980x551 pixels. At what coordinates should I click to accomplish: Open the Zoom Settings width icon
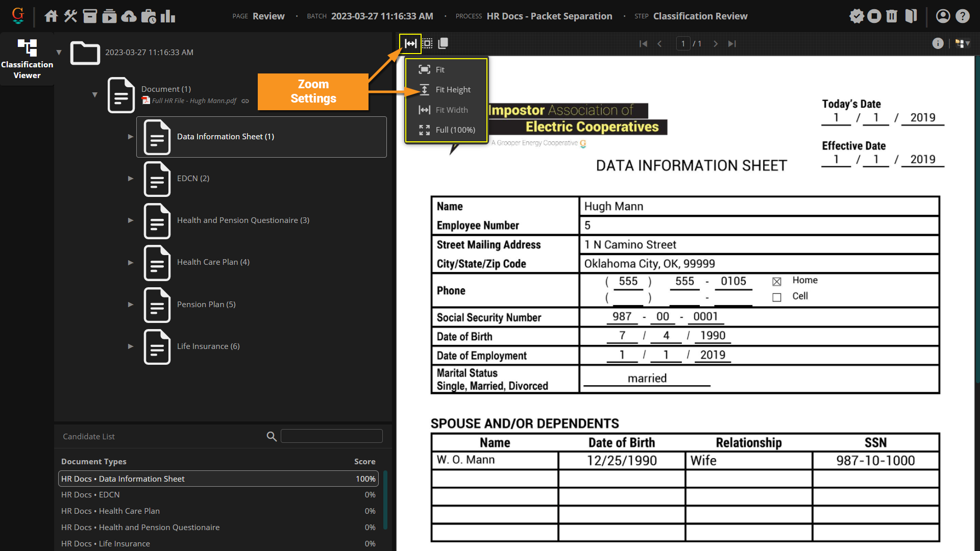click(x=410, y=44)
